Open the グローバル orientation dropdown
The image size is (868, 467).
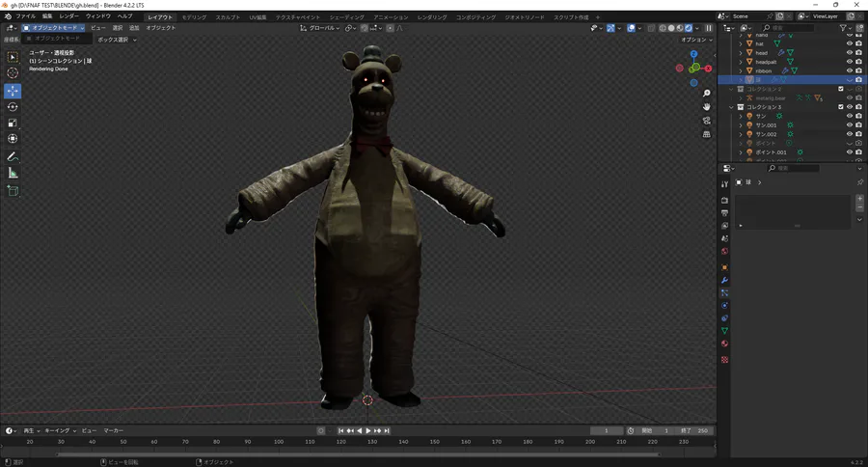point(320,28)
